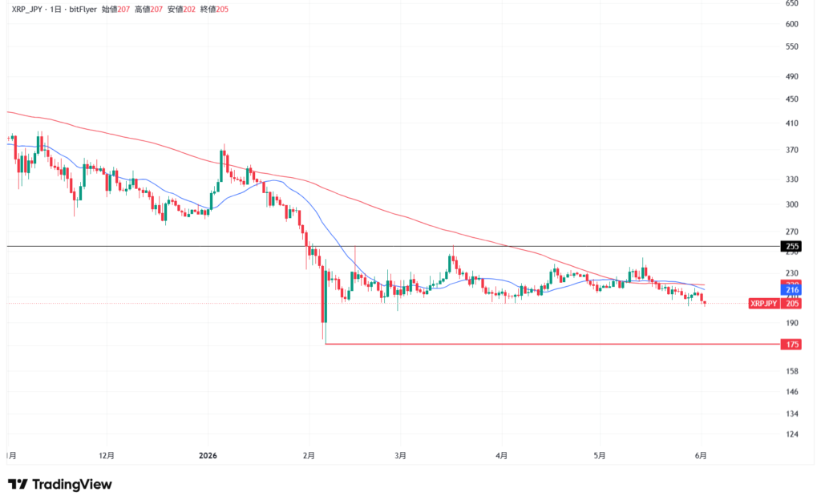Click the 高値207 high price value
Image resolution: width=821 pixels, height=504 pixels.
click(148, 10)
